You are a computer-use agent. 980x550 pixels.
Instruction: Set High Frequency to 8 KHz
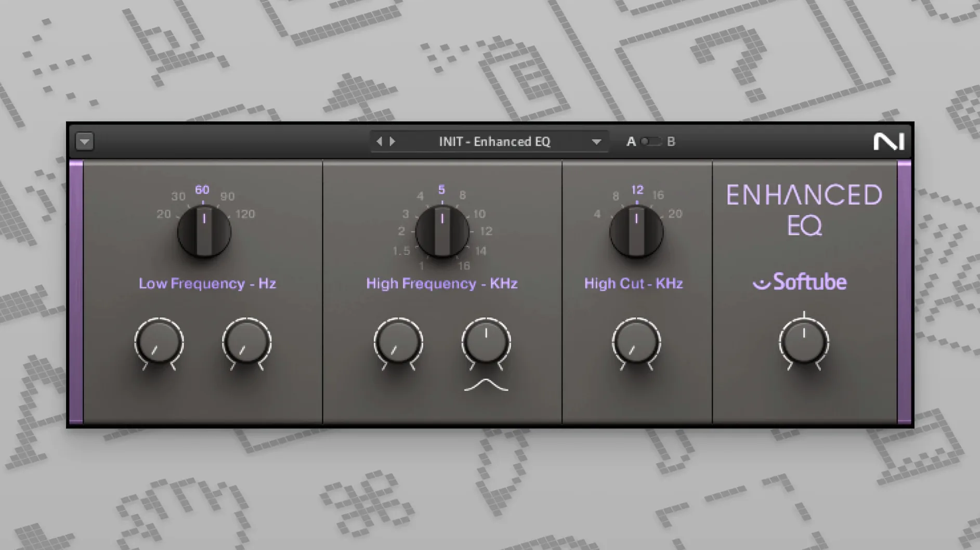463,195
